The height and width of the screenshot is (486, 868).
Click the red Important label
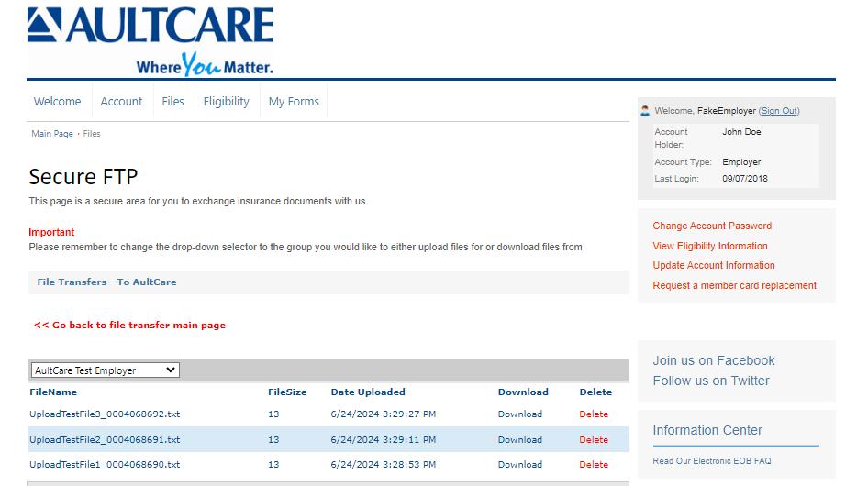[51, 232]
